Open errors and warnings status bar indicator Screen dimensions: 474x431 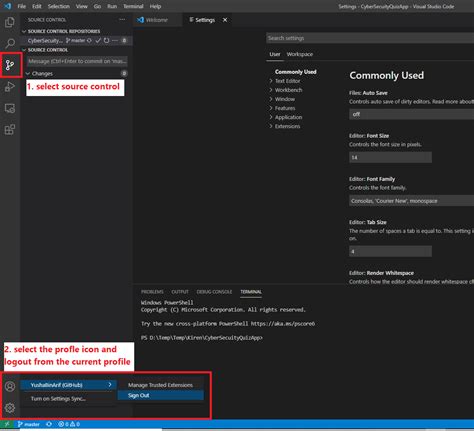click(x=69, y=424)
